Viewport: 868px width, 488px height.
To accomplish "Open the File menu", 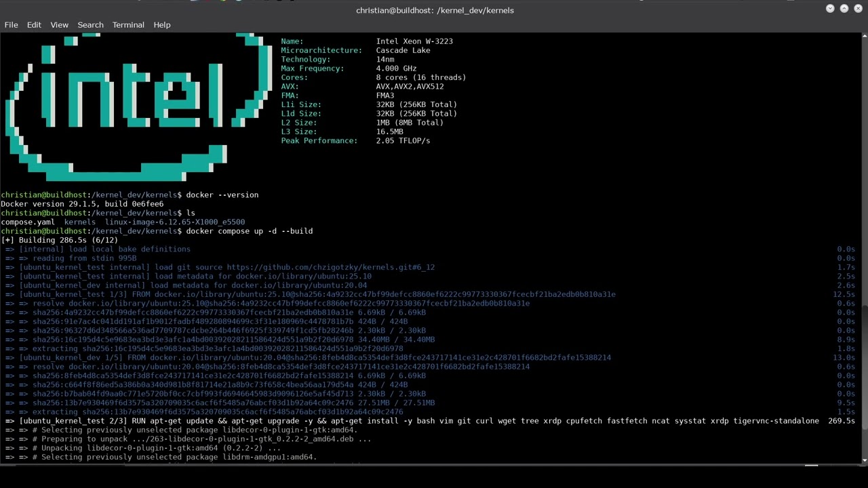I will coord(11,24).
